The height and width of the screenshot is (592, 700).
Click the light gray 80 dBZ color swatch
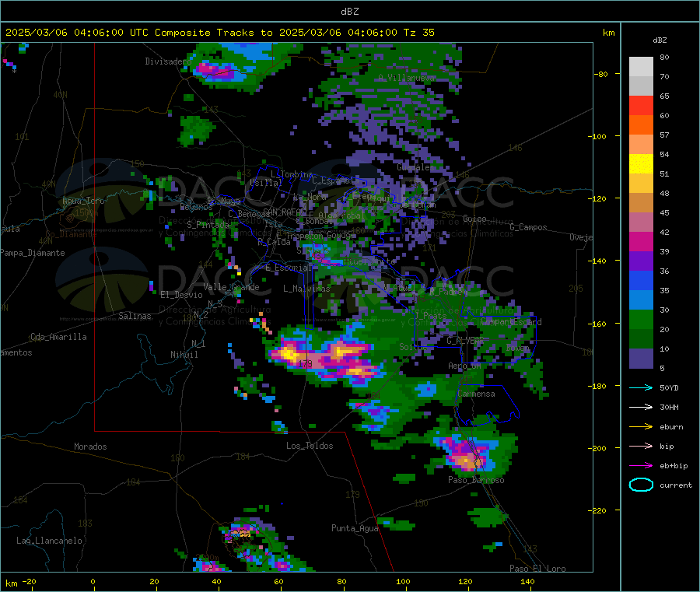[x=641, y=67]
